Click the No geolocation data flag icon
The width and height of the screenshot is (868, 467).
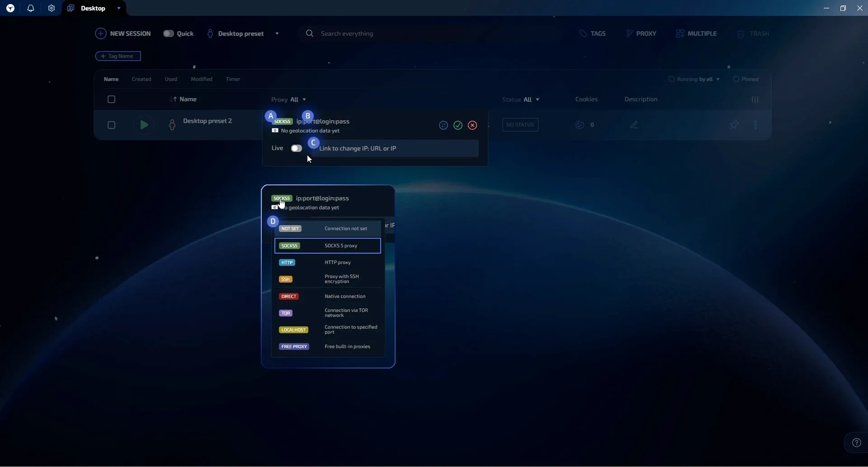click(275, 131)
